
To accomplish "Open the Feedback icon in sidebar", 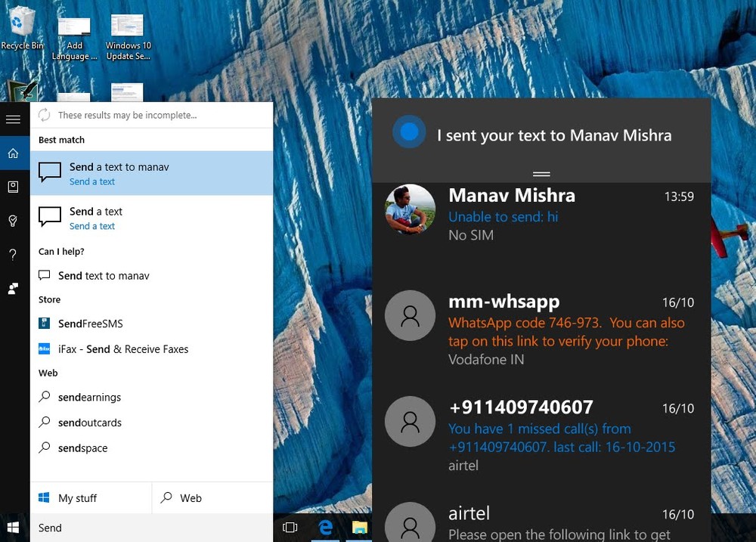I will (13, 288).
